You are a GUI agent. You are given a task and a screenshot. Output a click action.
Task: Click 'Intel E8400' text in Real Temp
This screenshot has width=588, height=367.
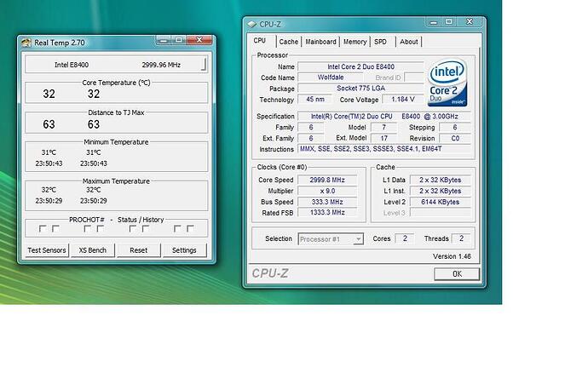click(72, 65)
